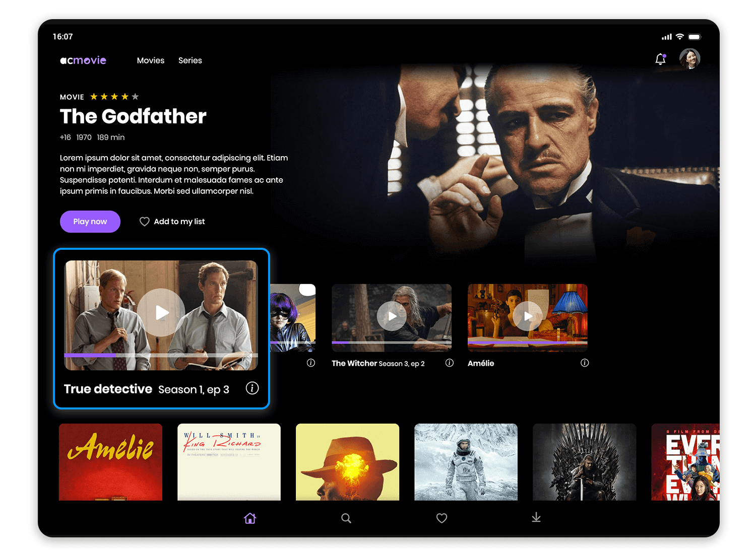This screenshot has height=554, width=756.
Task: Play the Amélie continue-watching card
Action: click(x=528, y=316)
